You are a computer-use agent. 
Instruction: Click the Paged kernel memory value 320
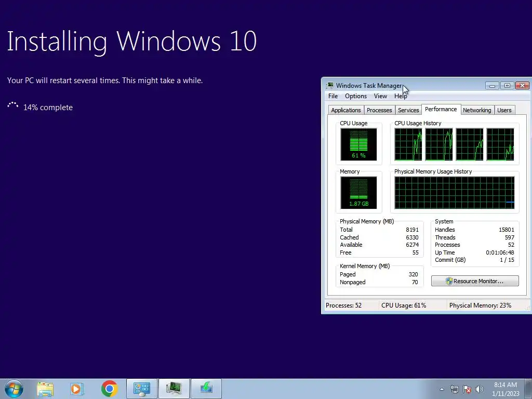(413, 274)
